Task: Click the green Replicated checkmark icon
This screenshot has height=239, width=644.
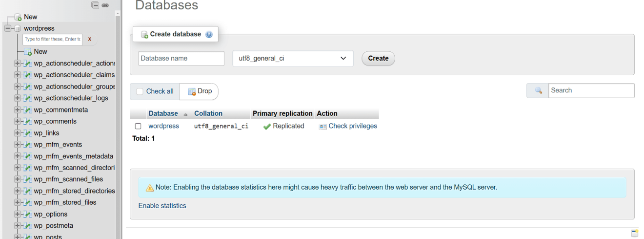Action: pos(267,126)
